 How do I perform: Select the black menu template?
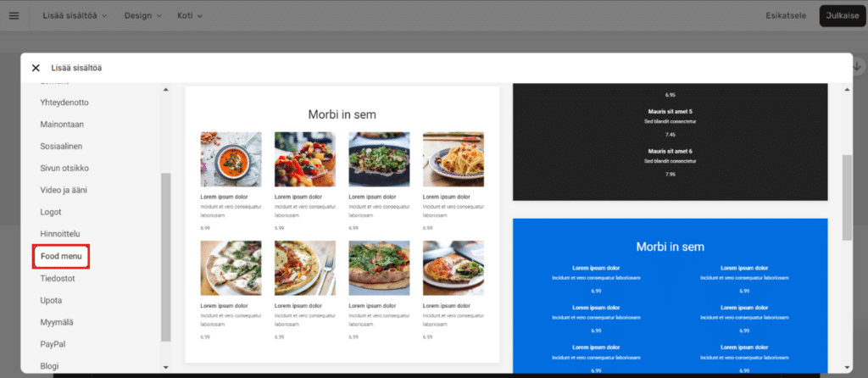tap(670, 142)
